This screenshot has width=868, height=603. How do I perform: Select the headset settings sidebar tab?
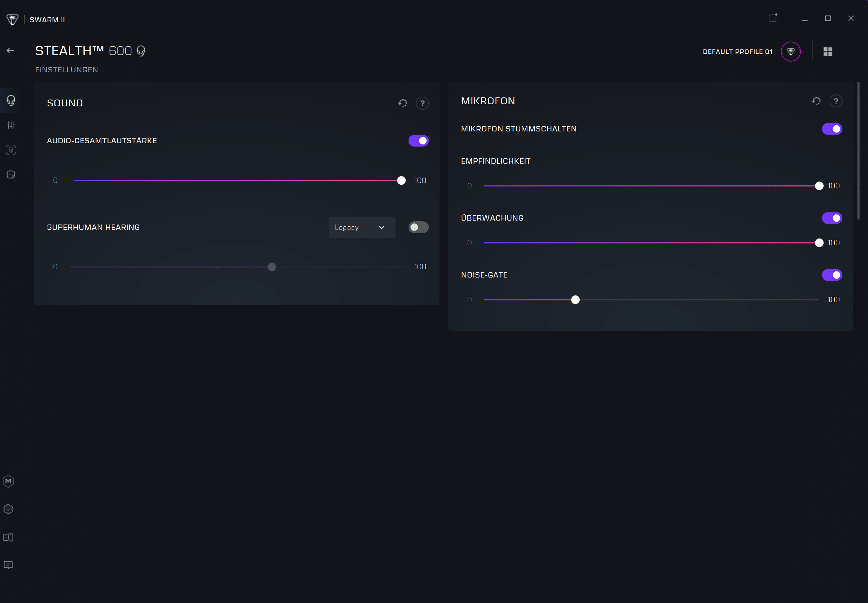click(x=11, y=101)
